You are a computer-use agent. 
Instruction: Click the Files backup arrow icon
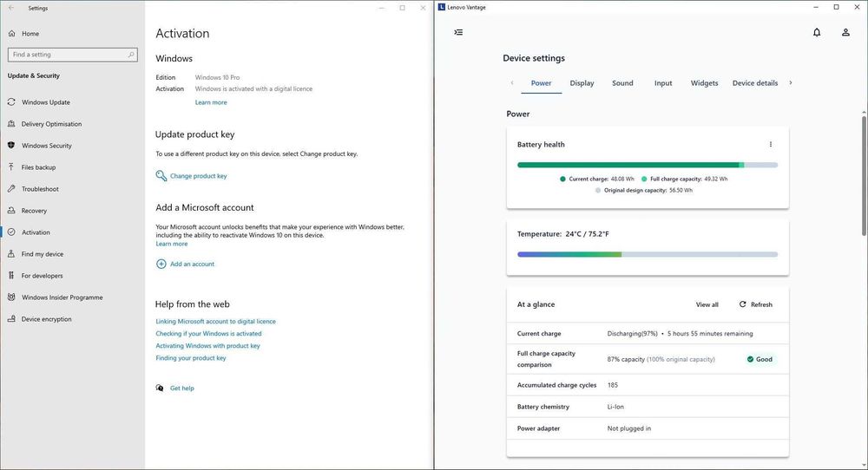(x=11, y=167)
